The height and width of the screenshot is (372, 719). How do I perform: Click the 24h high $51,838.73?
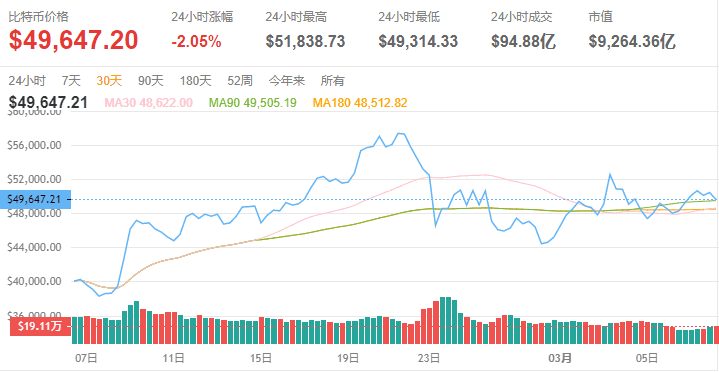click(x=305, y=42)
